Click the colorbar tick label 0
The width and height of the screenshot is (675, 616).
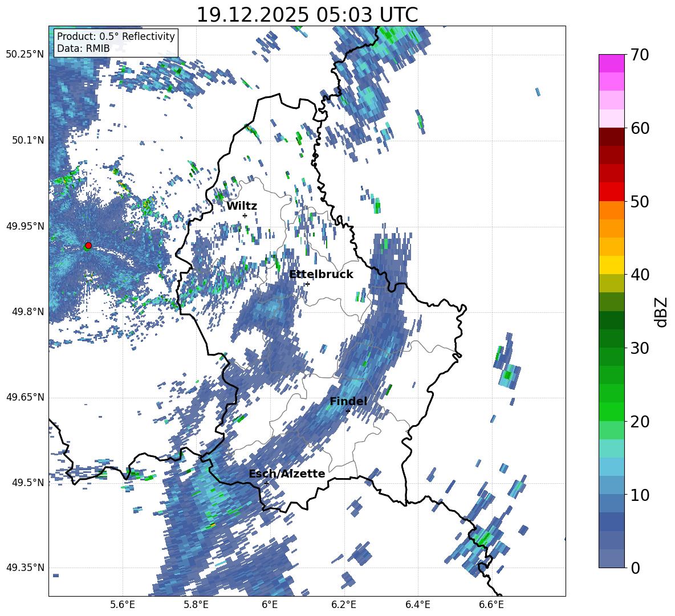coord(635,568)
